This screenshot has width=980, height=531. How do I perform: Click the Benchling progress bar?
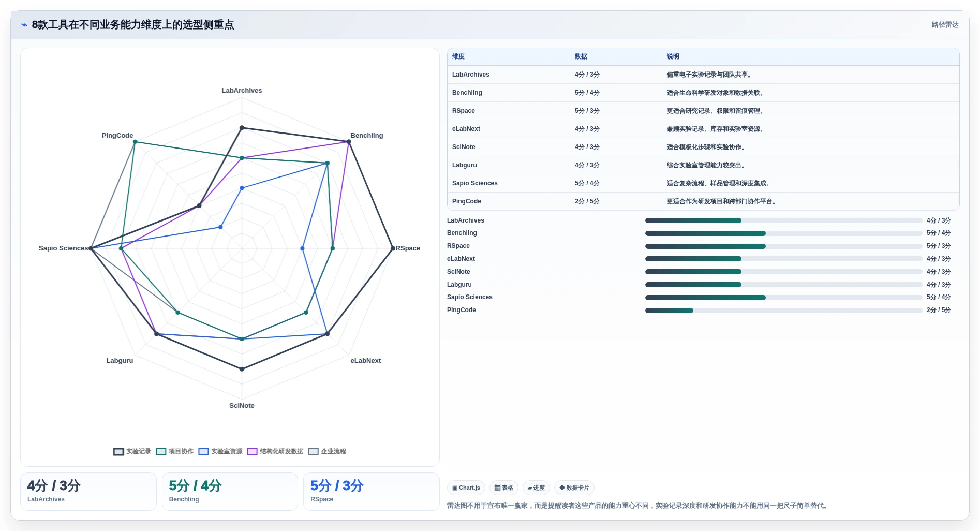point(783,233)
